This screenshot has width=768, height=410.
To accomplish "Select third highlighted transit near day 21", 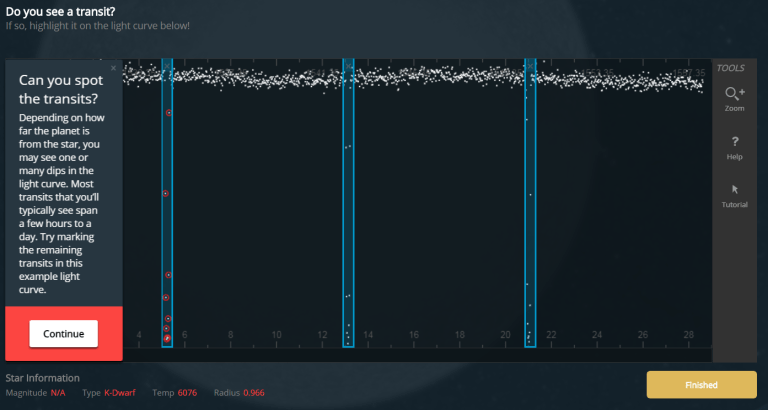I will 530,200.
